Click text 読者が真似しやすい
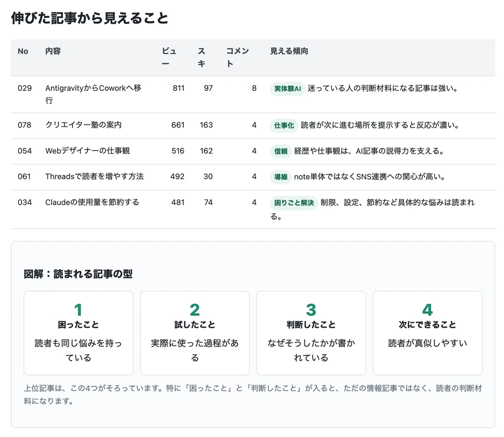Screen dimensions: 504x437 (428, 343)
